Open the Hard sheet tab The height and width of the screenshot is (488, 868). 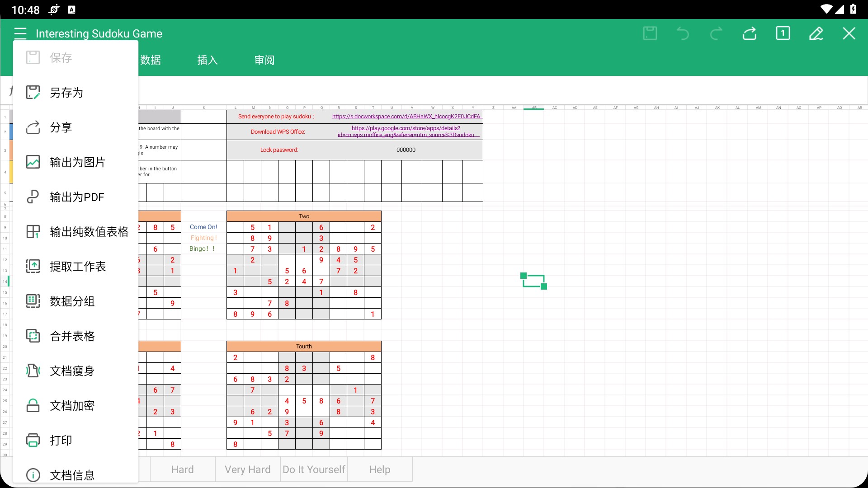click(x=183, y=469)
